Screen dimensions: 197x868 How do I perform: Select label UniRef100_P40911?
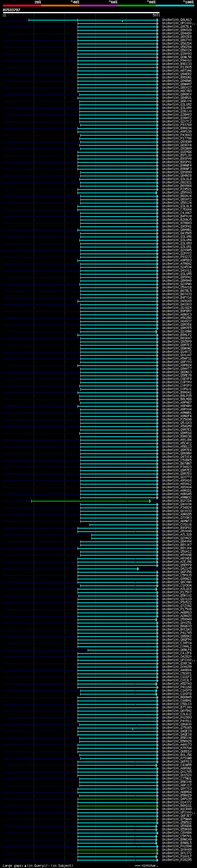point(176,721)
